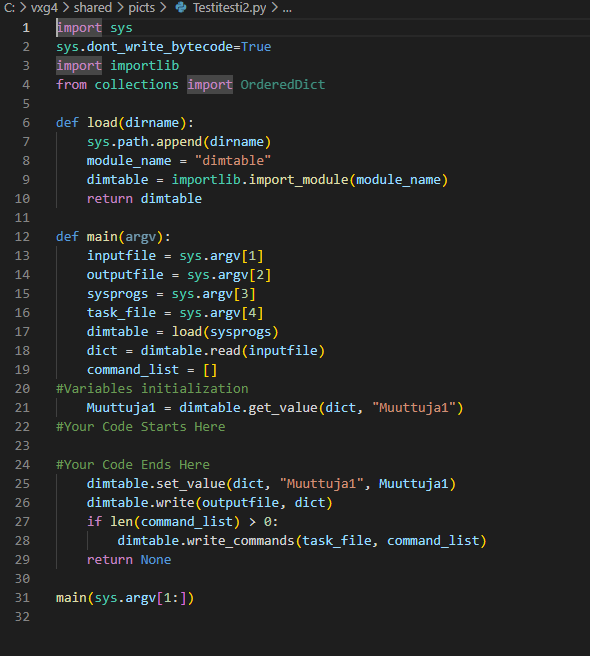Click the #Your Code Starts Here comment
Image resolution: width=590 pixels, height=656 pixels.
pyautogui.click(x=141, y=427)
